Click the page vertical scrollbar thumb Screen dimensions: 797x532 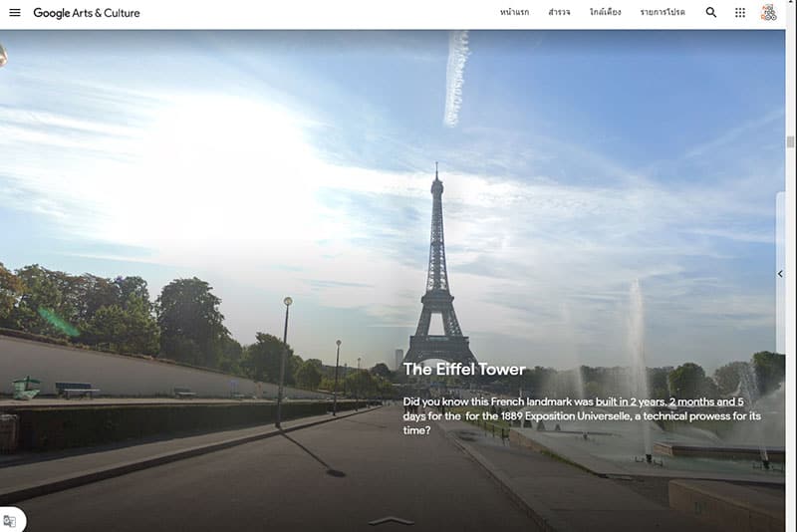click(791, 141)
